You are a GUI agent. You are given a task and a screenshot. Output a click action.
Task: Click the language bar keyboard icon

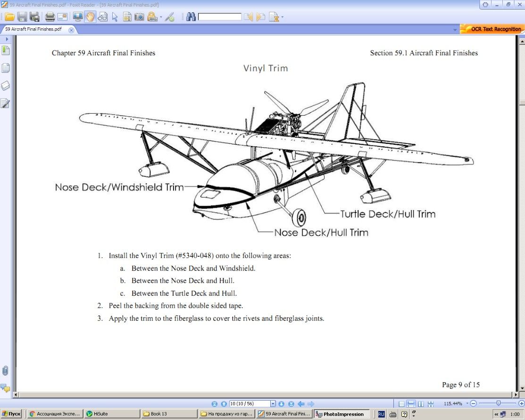pyautogui.click(x=393, y=414)
